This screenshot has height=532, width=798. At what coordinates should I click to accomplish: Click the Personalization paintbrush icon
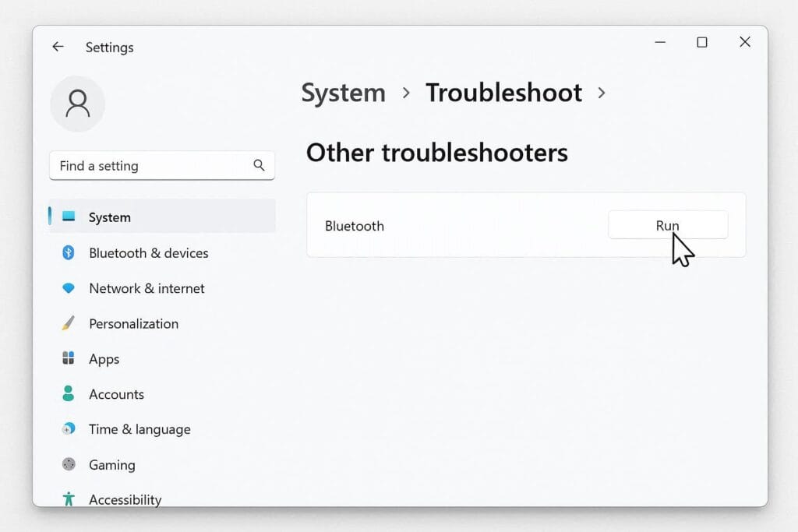pos(69,323)
